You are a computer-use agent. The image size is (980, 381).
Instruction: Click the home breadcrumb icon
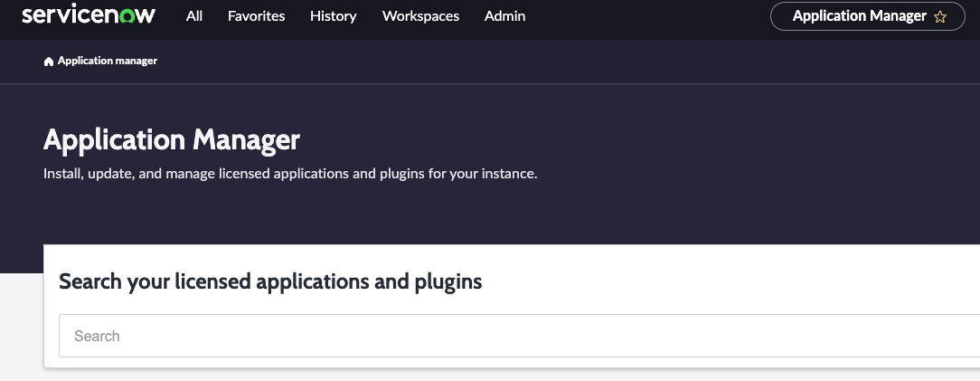pos(49,62)
